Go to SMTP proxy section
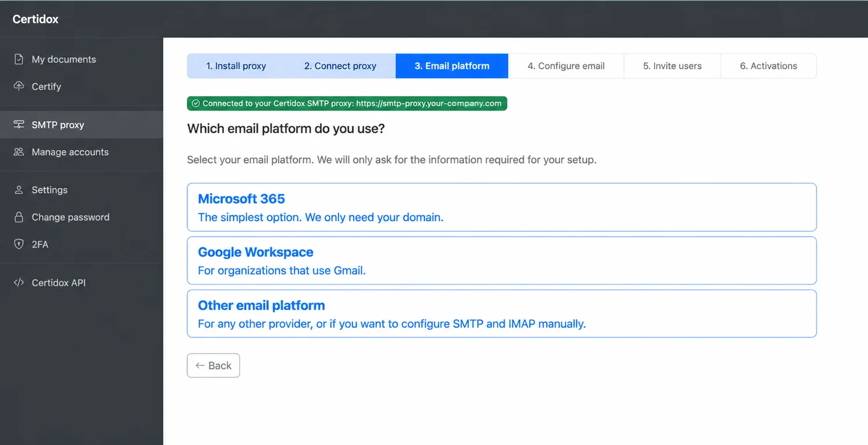This screenshot has height=445, width=868. (82, 124)
